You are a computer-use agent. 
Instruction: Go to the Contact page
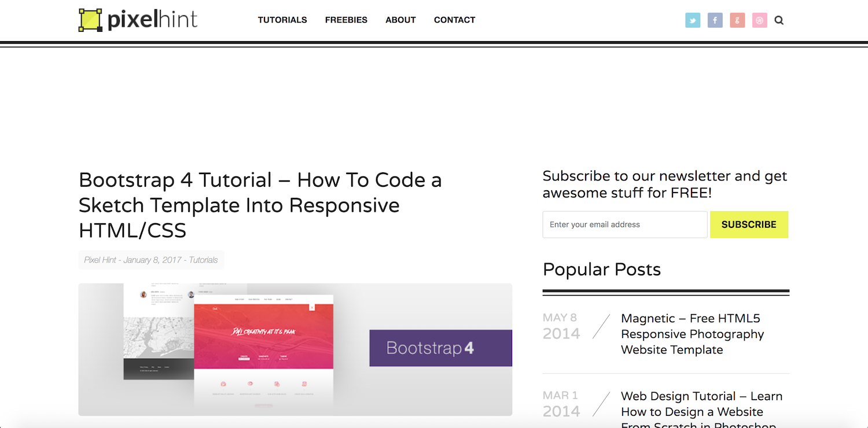pos(454,20)
